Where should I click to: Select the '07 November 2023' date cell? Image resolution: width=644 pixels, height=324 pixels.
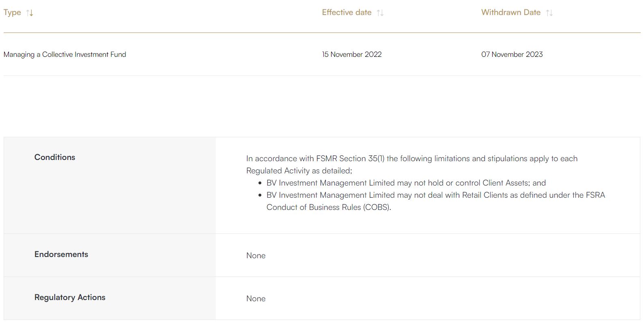pyautogui.click(x=512, y=54)
